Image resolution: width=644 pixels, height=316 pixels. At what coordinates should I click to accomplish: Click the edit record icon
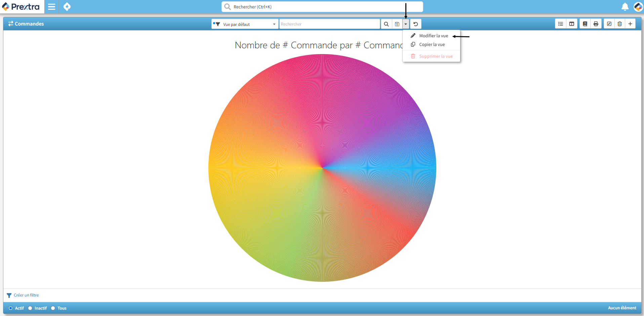pos(609,24)
